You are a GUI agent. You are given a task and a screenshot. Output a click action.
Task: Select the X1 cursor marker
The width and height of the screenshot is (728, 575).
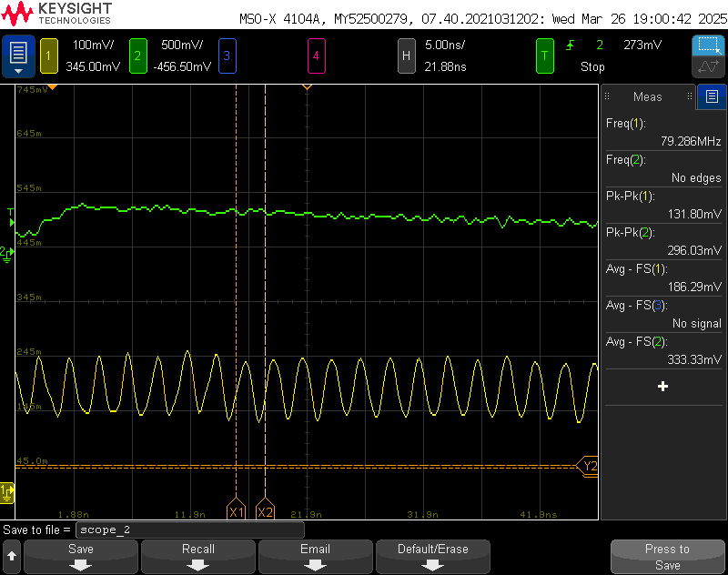[x=236, y=509]
